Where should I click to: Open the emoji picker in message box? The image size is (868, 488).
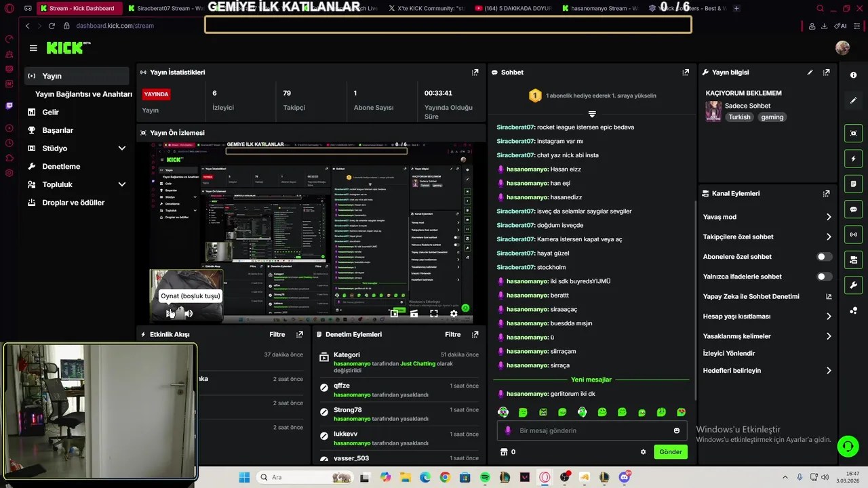point(676,430)
